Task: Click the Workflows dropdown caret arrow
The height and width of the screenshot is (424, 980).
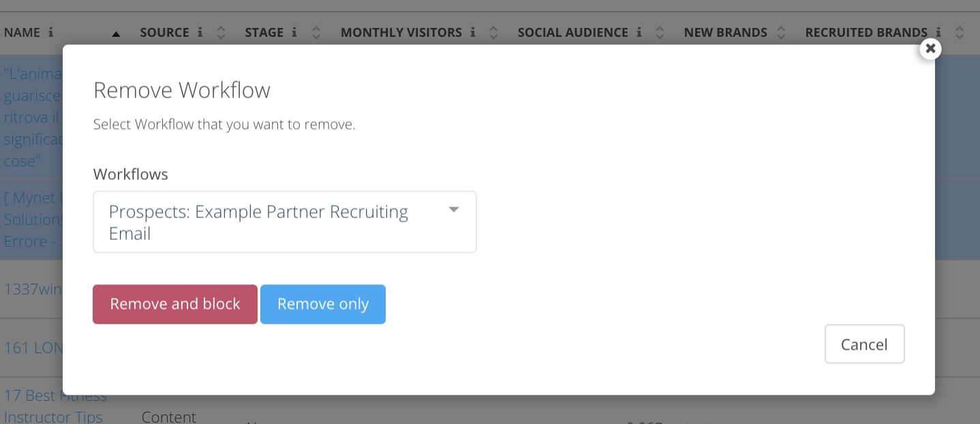Action: click(454, 210)
